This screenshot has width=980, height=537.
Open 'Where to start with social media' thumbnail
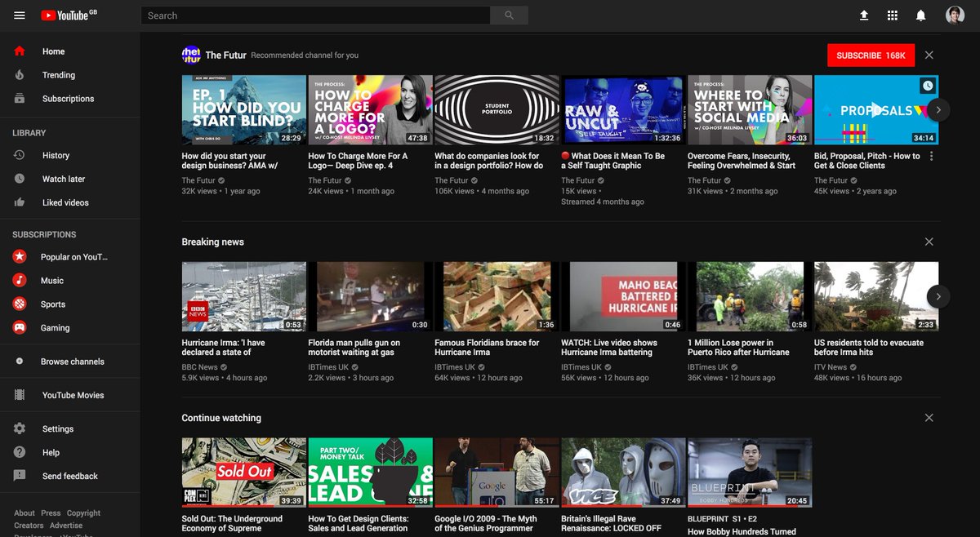click(750, 110)
